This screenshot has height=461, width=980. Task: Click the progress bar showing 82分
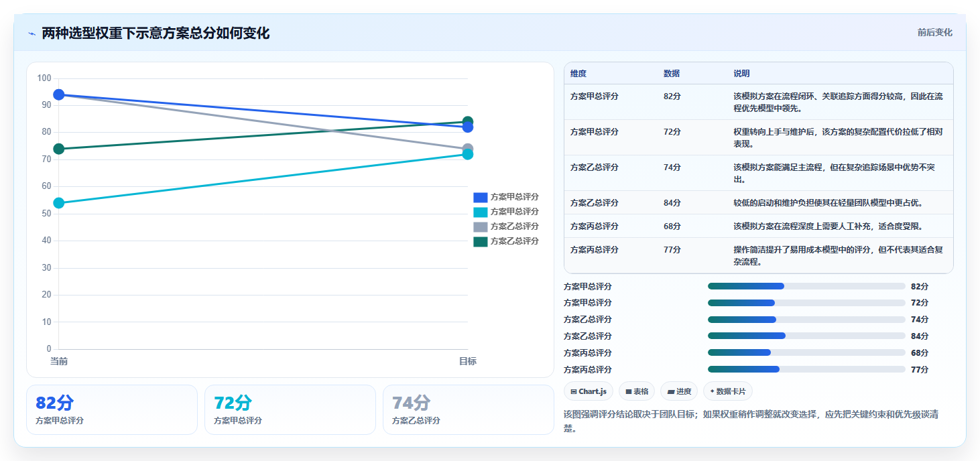coord(806,286)
